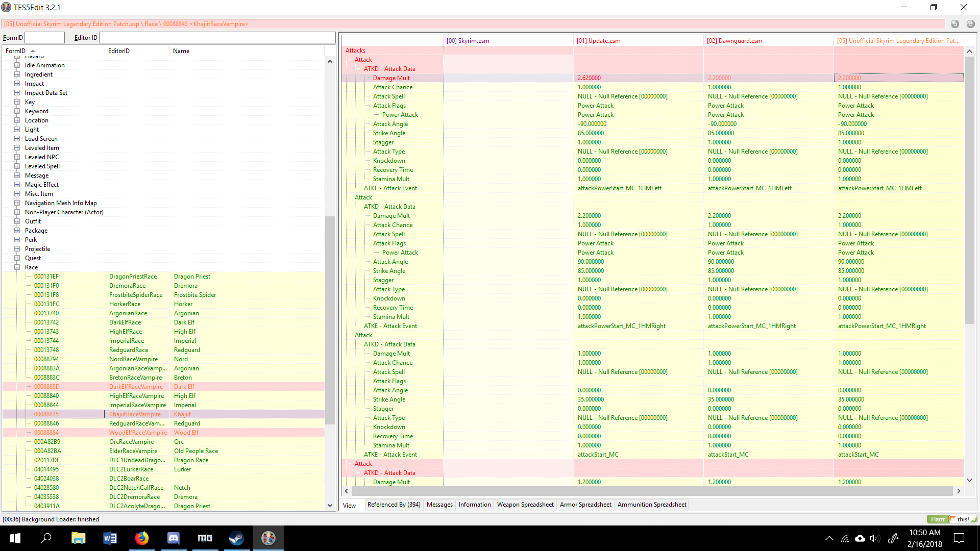Open the Messages tab
The width and height of the screenshot is (980, 551).
click(439, 505)
